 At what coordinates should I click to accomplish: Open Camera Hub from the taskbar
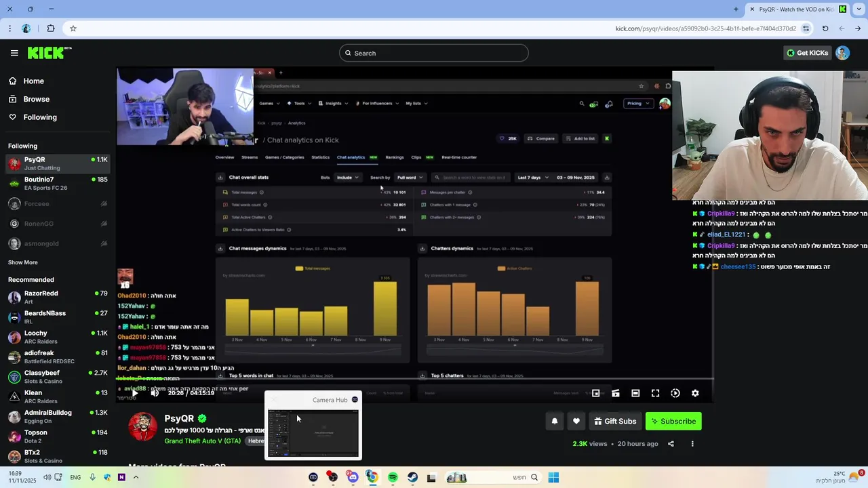point(313,477)
